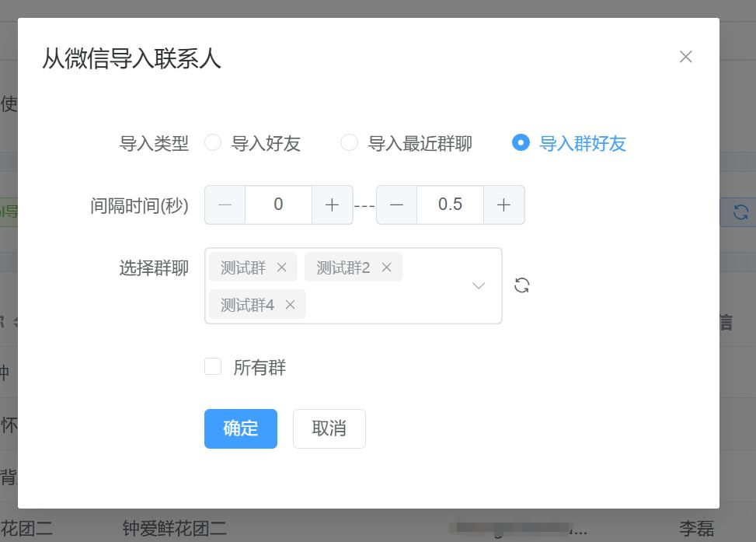Enable the 所有群 checkbox
Viewport: 756px width, 542px height.
(x=213, y=367)
